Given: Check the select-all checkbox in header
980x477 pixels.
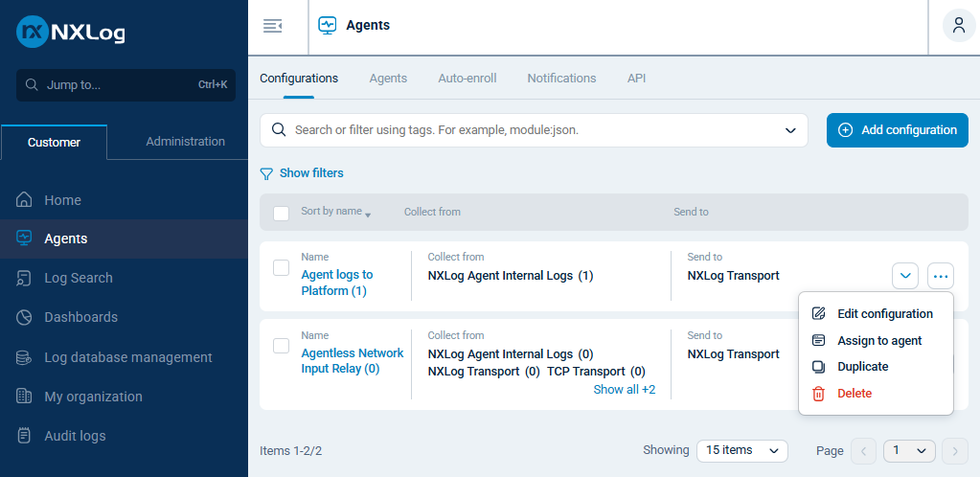Looking at the screenshot, I should coord(282,213).
